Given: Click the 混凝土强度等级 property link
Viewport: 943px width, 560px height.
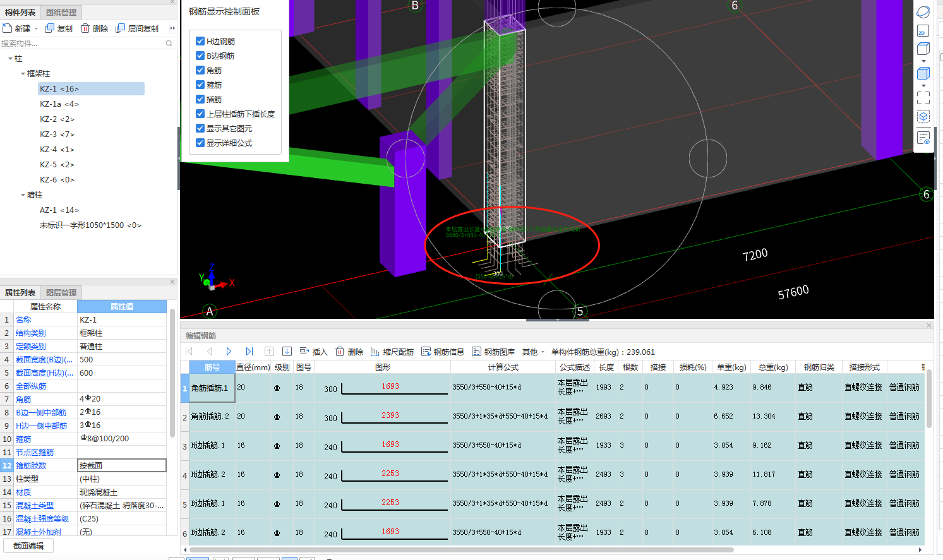Looking at the screenshot, I should click(x=42, y=519).
